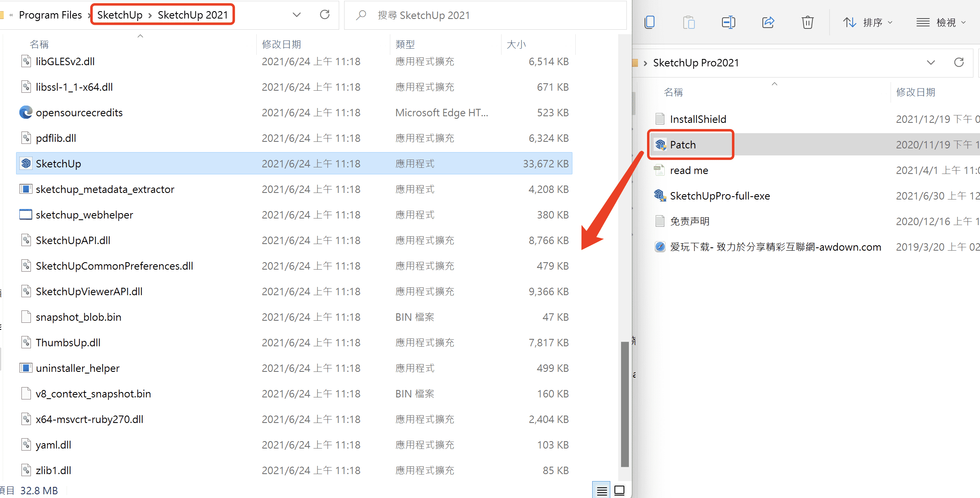Go to Program Files in breadcrumb

point(50,15)
